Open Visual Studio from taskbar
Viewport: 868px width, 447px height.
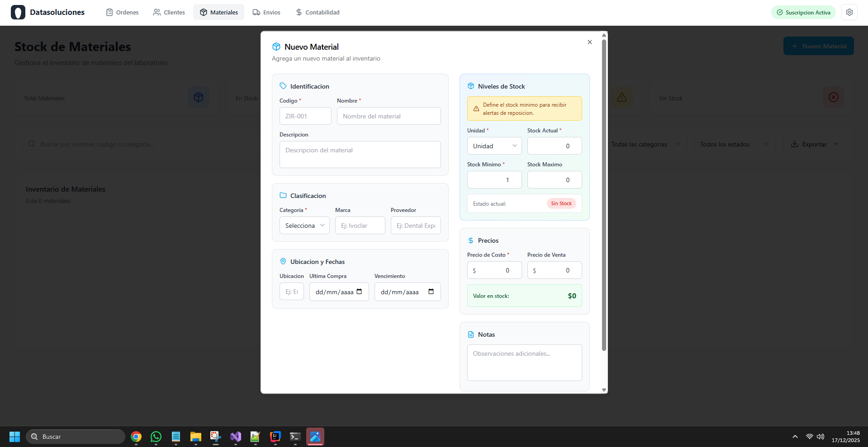pyautogui.click(x=236, y=437)
